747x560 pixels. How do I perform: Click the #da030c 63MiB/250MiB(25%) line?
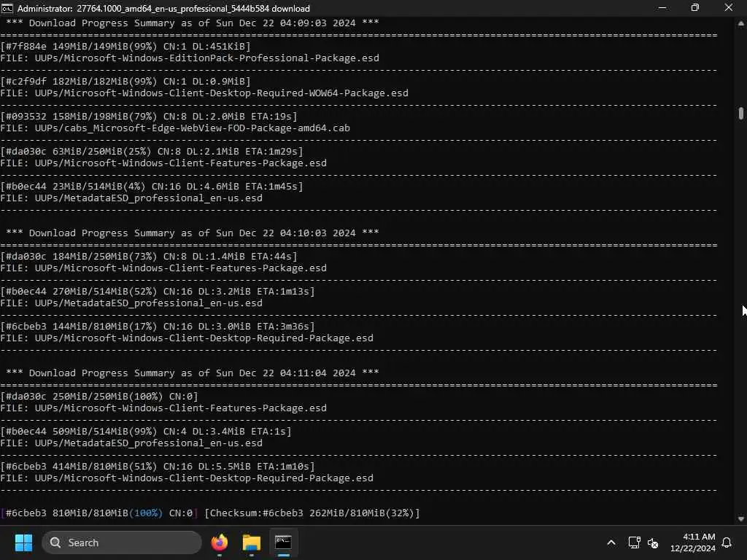pyautogui.click(x=152, y=152)
